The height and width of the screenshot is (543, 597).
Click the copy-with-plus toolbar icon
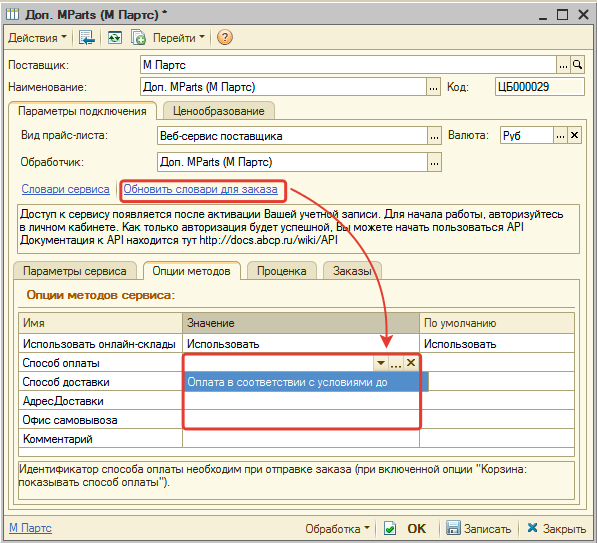click(x=138, y=38)
